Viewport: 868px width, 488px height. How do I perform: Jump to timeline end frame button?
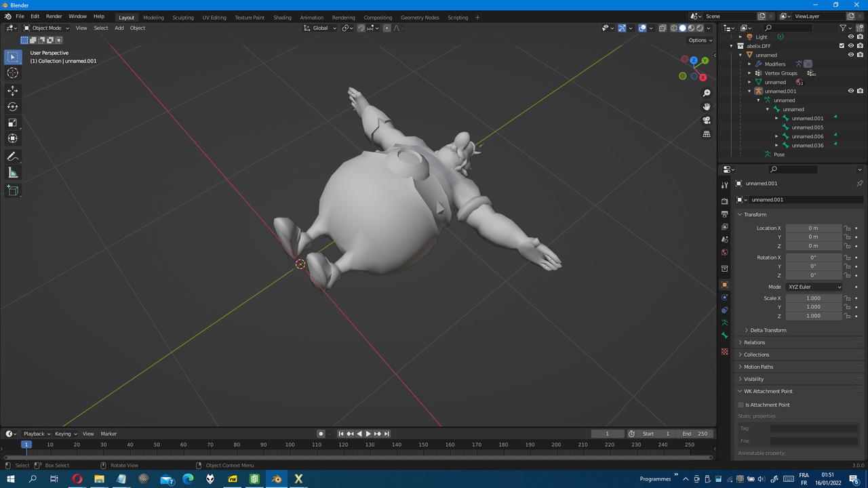[387, 434]
